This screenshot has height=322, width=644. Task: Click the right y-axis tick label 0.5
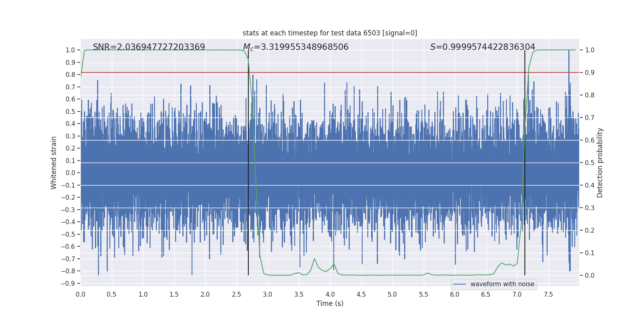(x=590, y=163)
